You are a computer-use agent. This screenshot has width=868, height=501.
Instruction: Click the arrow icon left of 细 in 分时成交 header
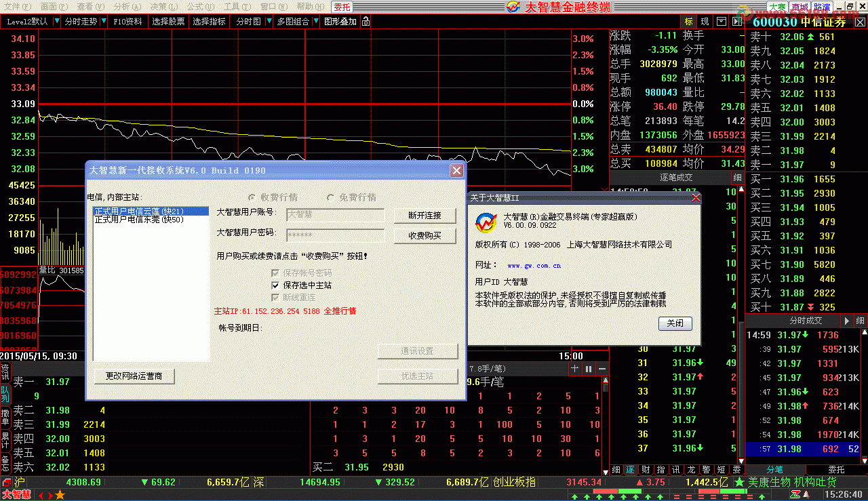[847, 321]
